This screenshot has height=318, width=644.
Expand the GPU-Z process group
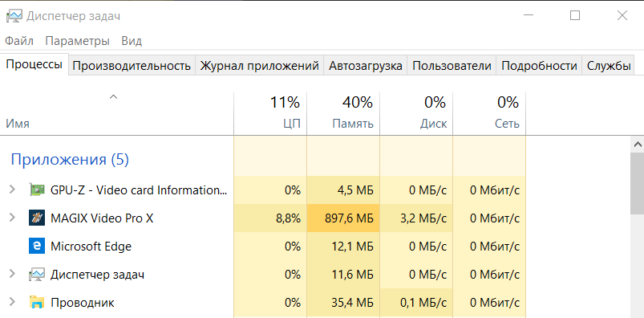(x=12, y=190)
